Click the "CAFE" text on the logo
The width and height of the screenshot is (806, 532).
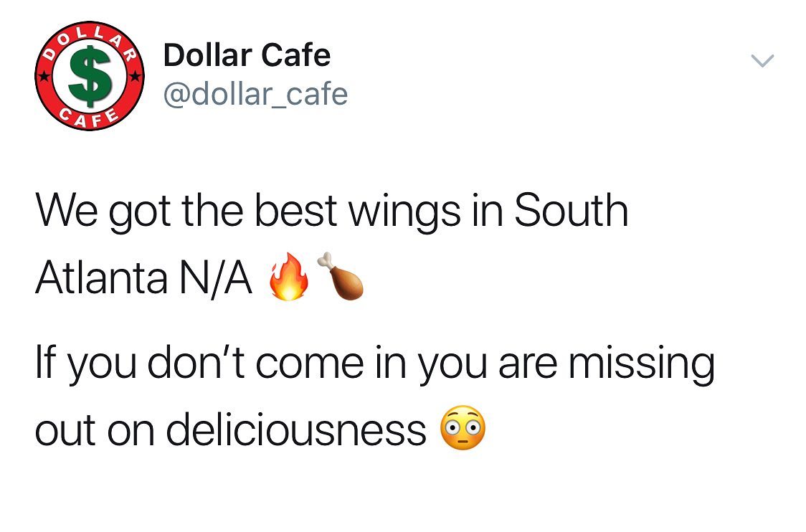click(x=88, y=117)
